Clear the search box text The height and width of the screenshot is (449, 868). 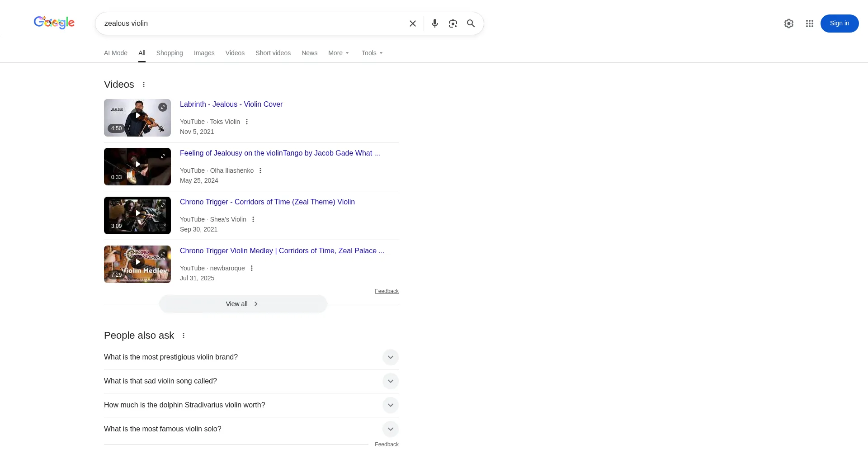pos(412,24)
